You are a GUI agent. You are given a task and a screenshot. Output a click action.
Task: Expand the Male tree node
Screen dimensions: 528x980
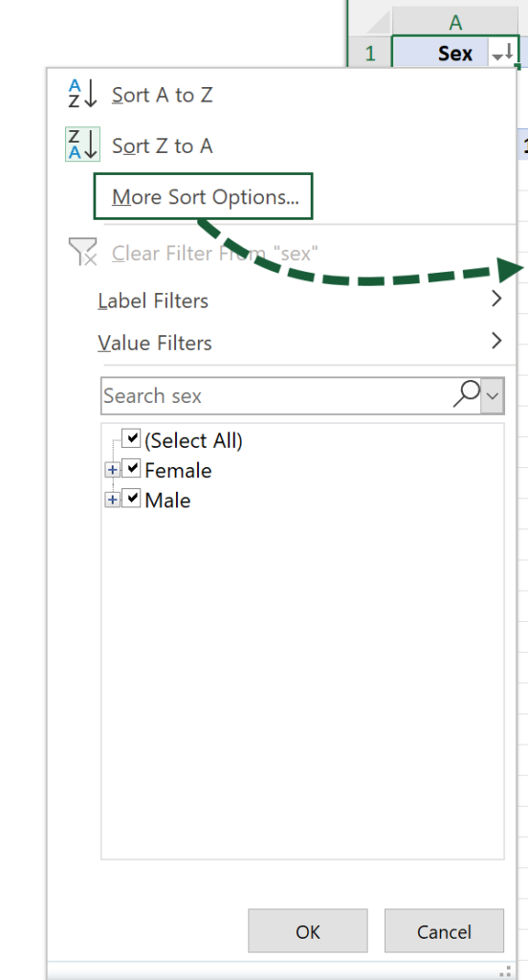(x=113, y=500)
